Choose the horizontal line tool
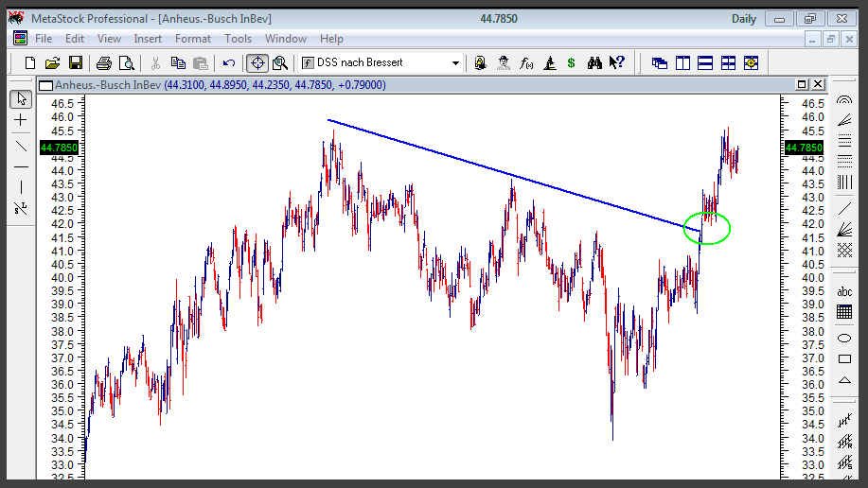Image resolution: width=868 pixels, height=488 pixels. pyautogui.click(x=21, y=167)
